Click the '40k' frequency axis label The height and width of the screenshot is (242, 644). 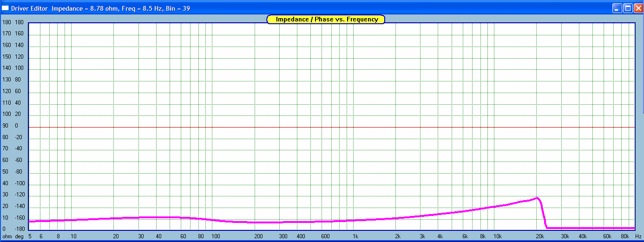pyautogui.click(x=583, y=236)
